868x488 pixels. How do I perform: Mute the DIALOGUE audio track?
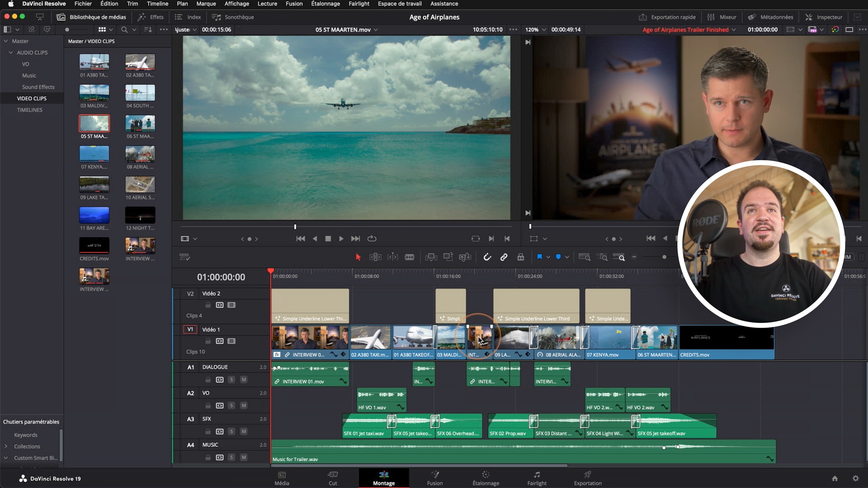(x=244, y=380)
